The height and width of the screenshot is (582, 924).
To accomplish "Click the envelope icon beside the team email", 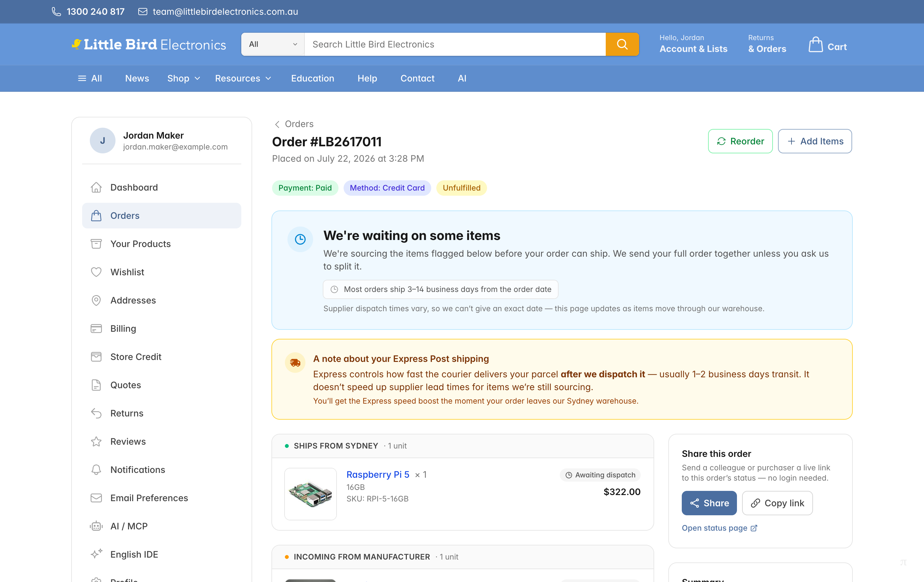I will [x=143, y=12].
